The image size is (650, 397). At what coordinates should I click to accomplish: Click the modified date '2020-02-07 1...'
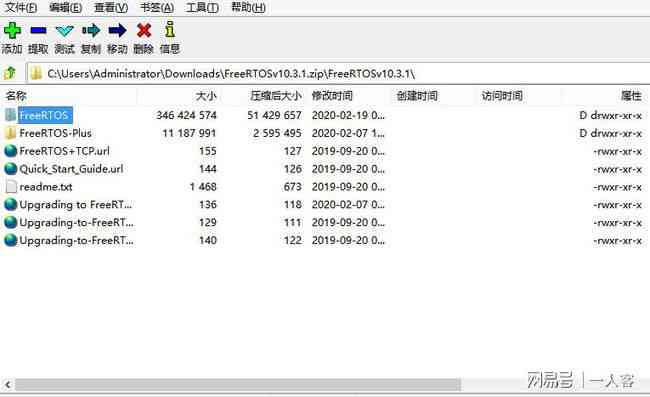(348, 133)
